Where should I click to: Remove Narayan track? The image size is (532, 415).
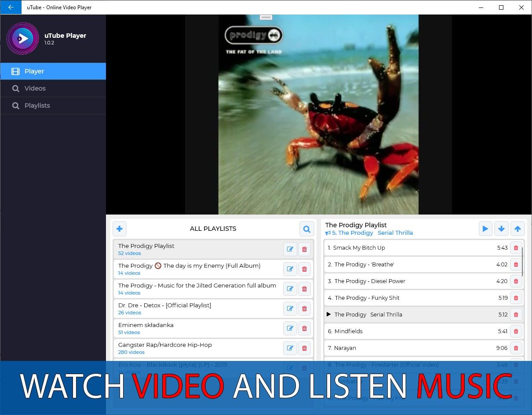pyautogui.click(x=516, y=348)
